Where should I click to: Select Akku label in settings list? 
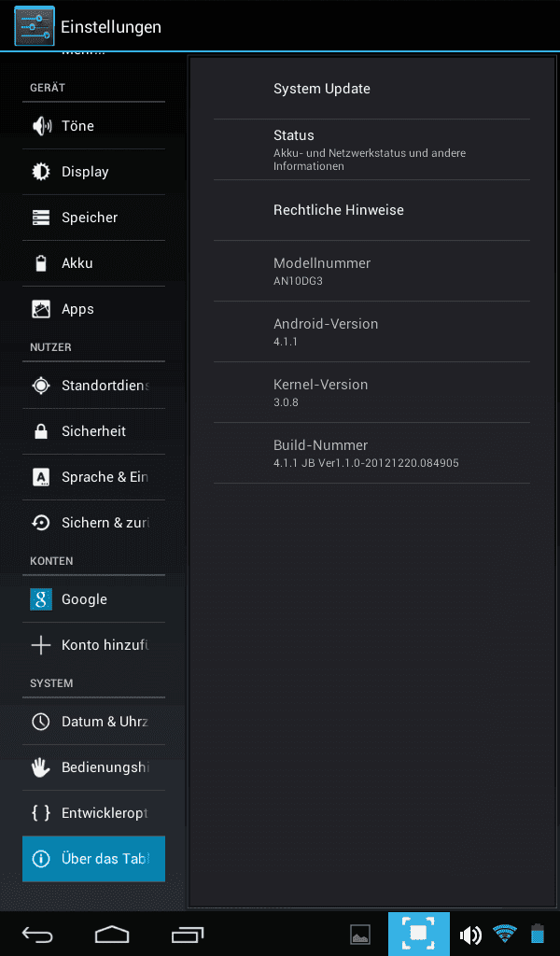pyautogui.click(x=77, y=263)
